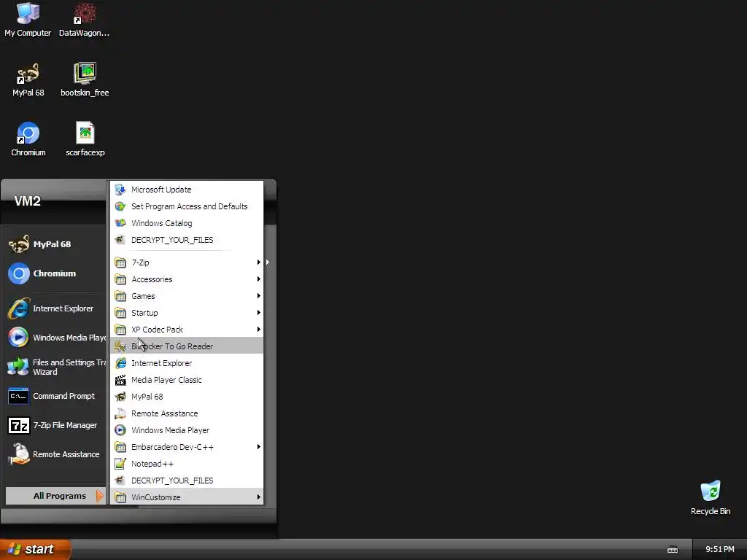Launch Files and Settings Transfer Wizard
Viewport: 747px width, 560px height.
pyautogui.click(x=55, y=367)
